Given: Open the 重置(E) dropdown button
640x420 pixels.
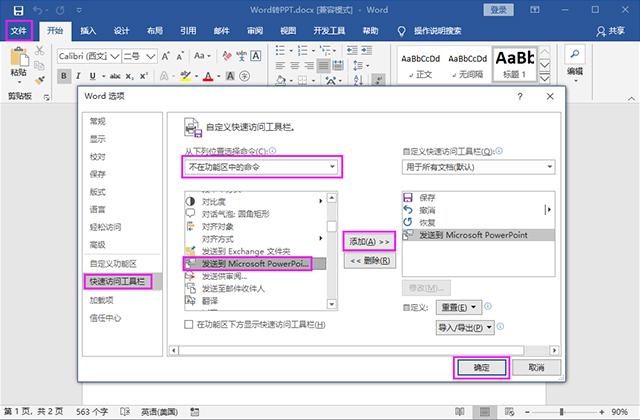Looking at the screenshot, I should point(459,307).
